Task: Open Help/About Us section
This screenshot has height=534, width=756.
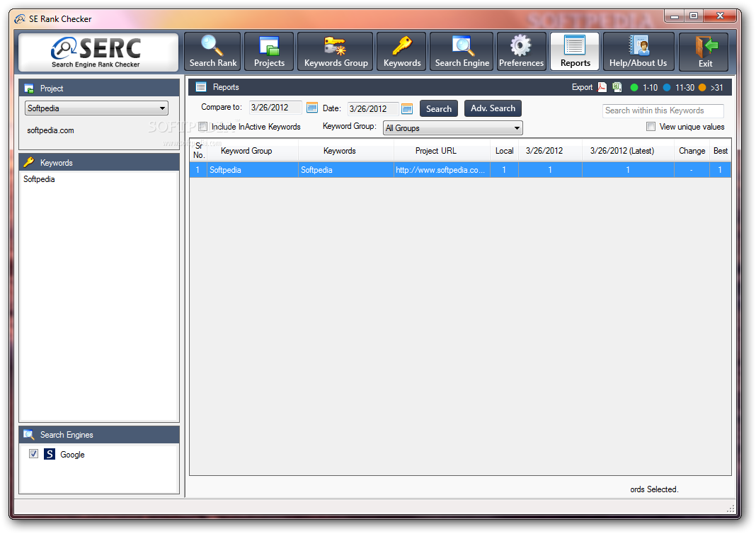Action: (638, 51)
